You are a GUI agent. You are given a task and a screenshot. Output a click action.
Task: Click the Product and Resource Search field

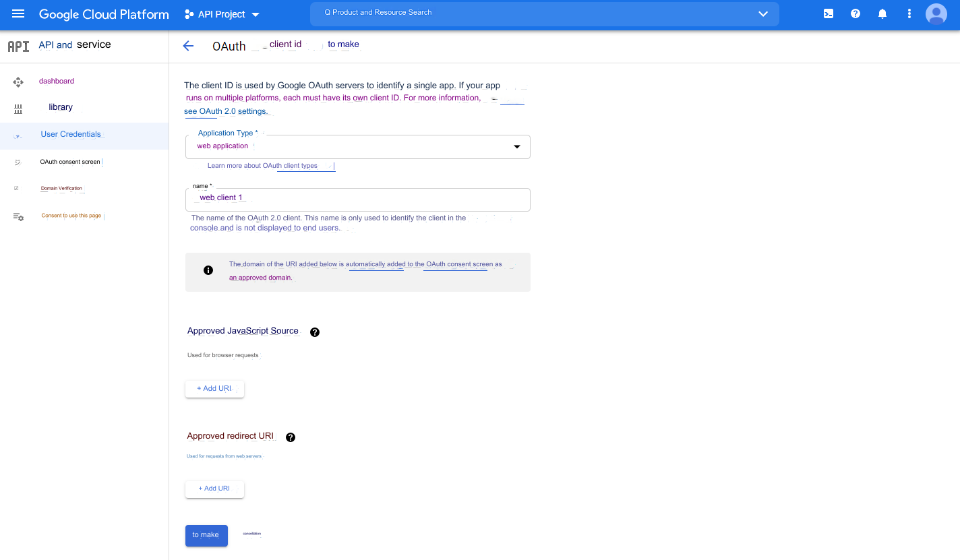point(545,13)
